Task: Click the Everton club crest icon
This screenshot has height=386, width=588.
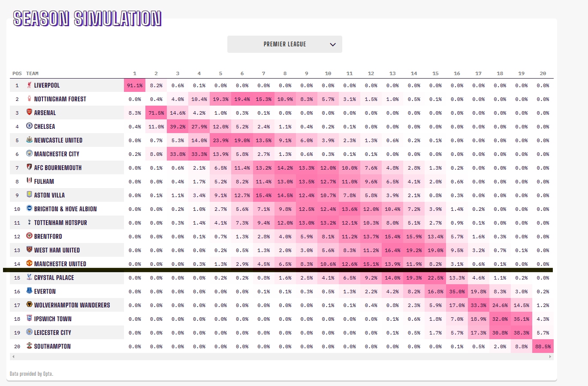Action: (29, 292)
